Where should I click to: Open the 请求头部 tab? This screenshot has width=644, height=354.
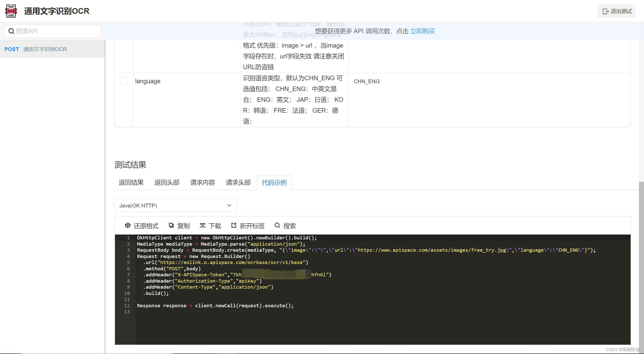click(x=238, y=183)
